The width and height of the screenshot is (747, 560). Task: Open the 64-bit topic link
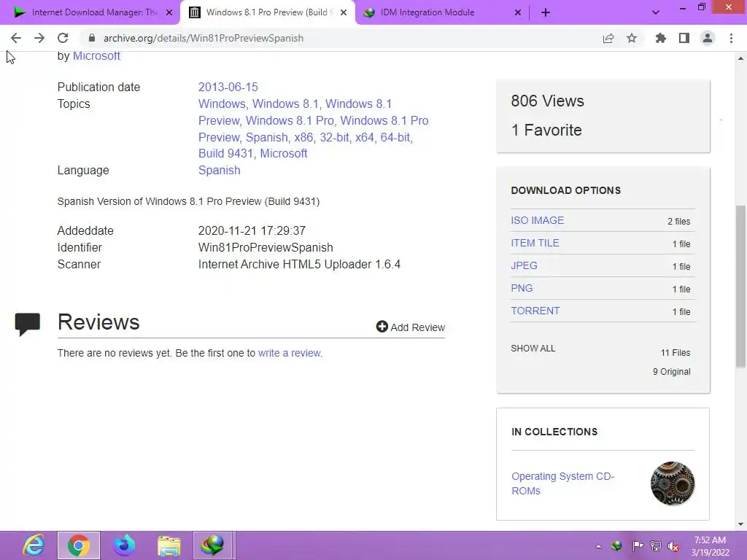click(395, 137)
